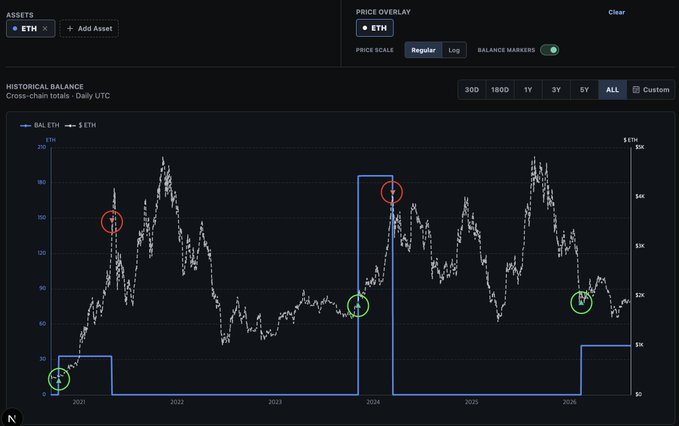Switch price scale to Log
This screenshot has height=426, width=679.
[454, 50]
